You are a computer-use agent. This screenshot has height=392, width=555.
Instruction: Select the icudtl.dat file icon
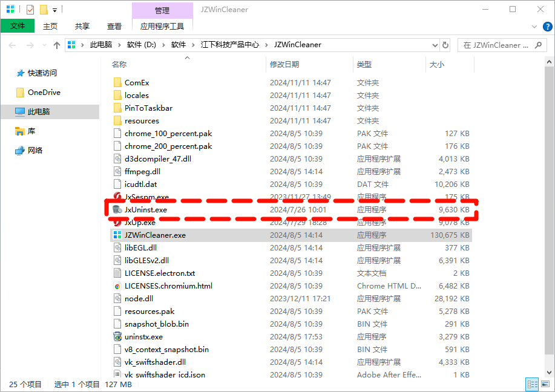click(x=117, y=185)
